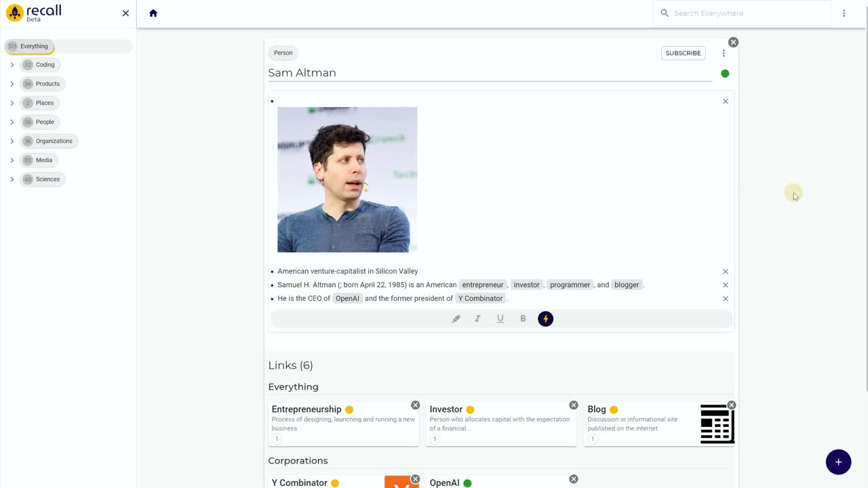
Task: Select the Everything category
Action: 29,46
